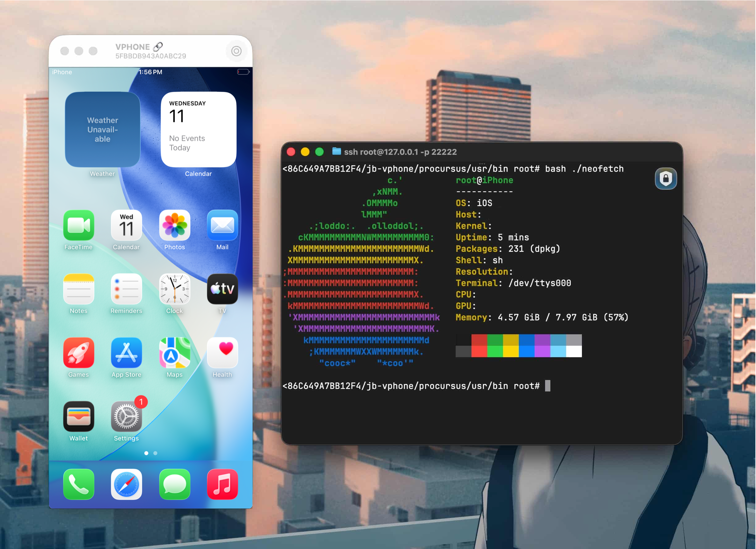
Task: Switch to second home screen page dot
Action: [155, 453]
